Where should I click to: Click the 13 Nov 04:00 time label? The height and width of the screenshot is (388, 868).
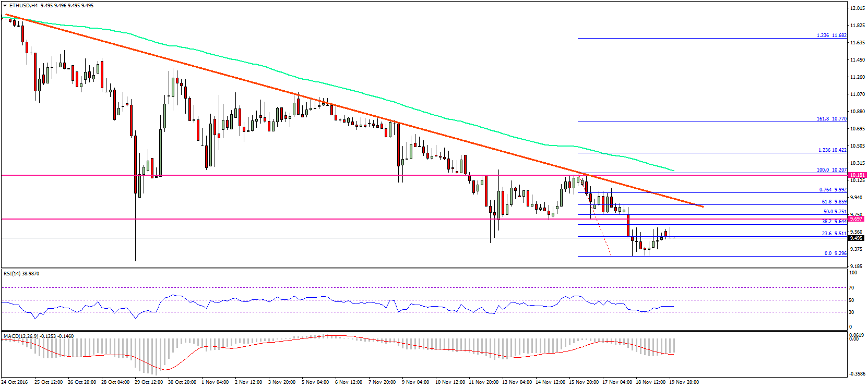(517, 382)
